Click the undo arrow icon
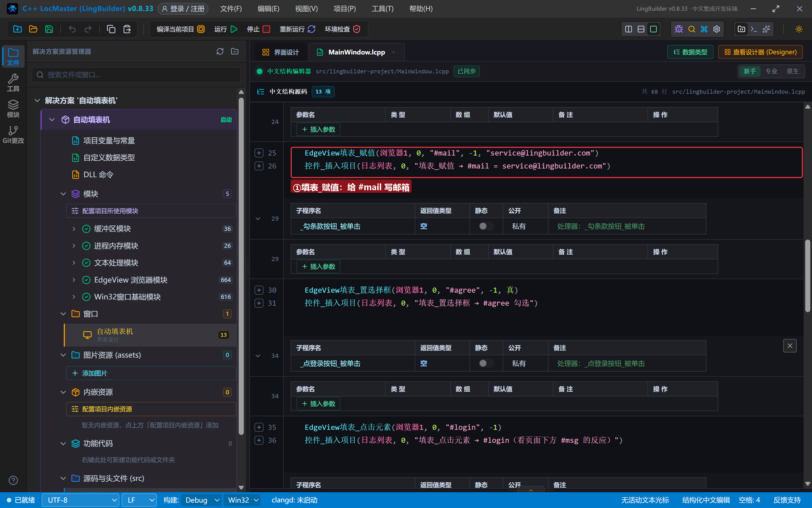The image size is (812, 508). click(x=72, y=29)
